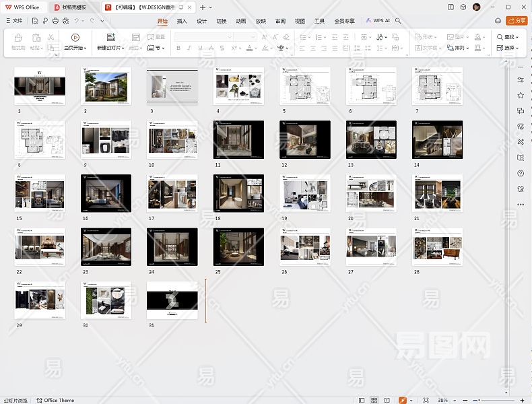Toggle slide sorter view in status bar
532x404 pixels.
[374, 400]
